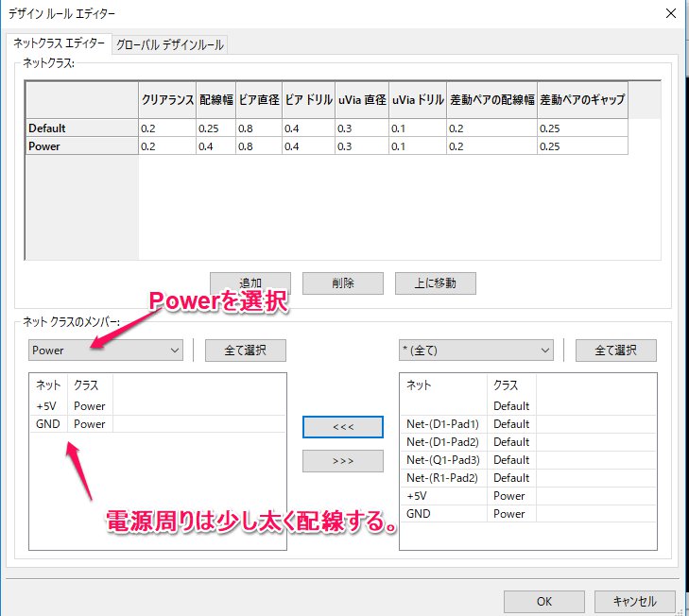Select GND net in left member list

point(48,424)
